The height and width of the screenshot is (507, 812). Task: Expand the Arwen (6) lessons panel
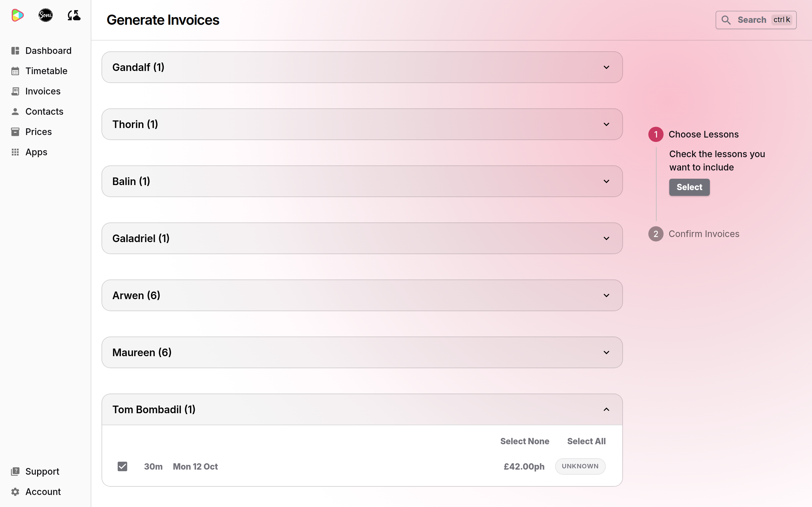click(x=362, y=295)
